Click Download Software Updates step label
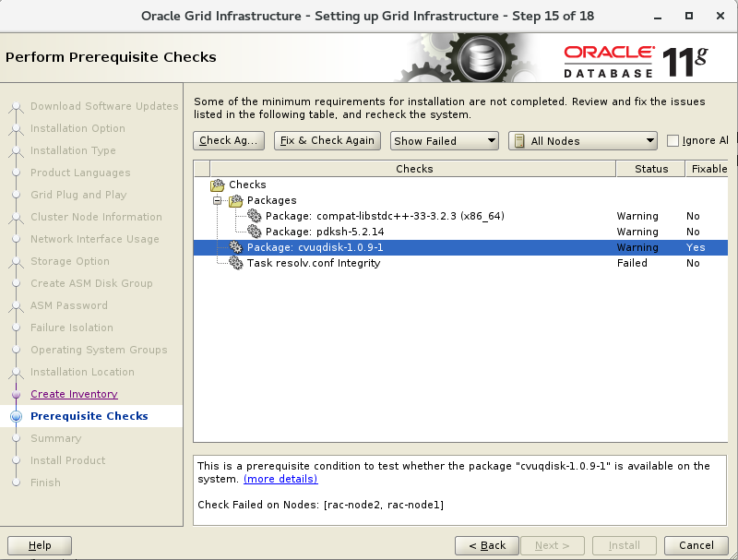738x560 pixels. (104, 106)
